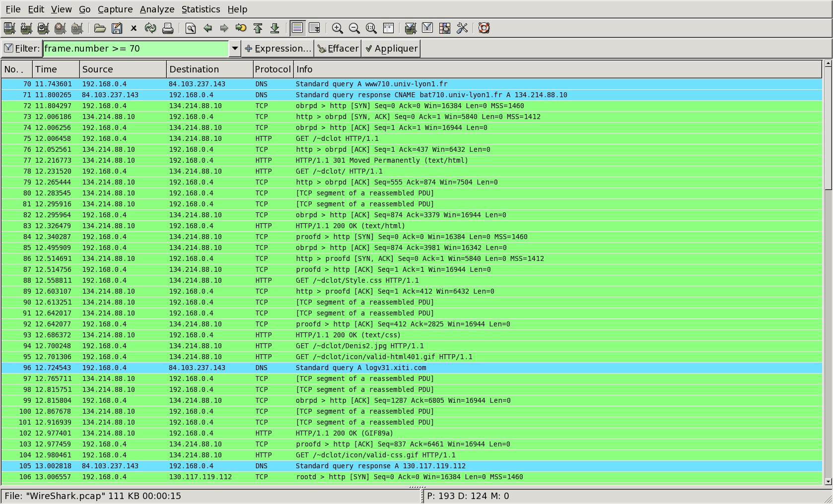This screenshot has height=504, width=833.
Task: Click the capture options toolbar icon
Action: (26, 28)
